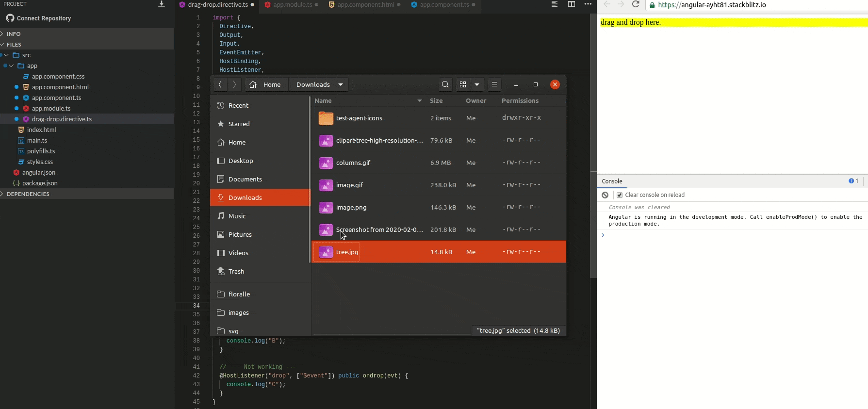
Task: Switch to app.module.ts editor tab
Action: point(292,5)
